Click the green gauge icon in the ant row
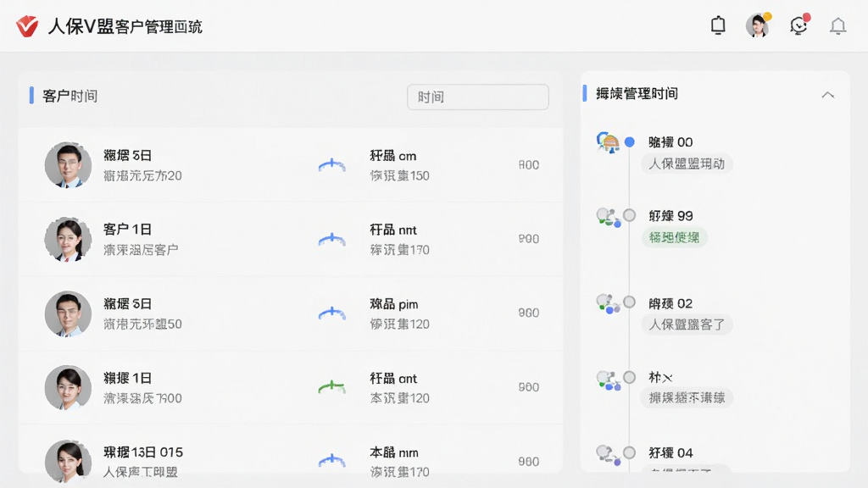The height and width of the screenshot is (488, 868). click(x=332, y=387)
